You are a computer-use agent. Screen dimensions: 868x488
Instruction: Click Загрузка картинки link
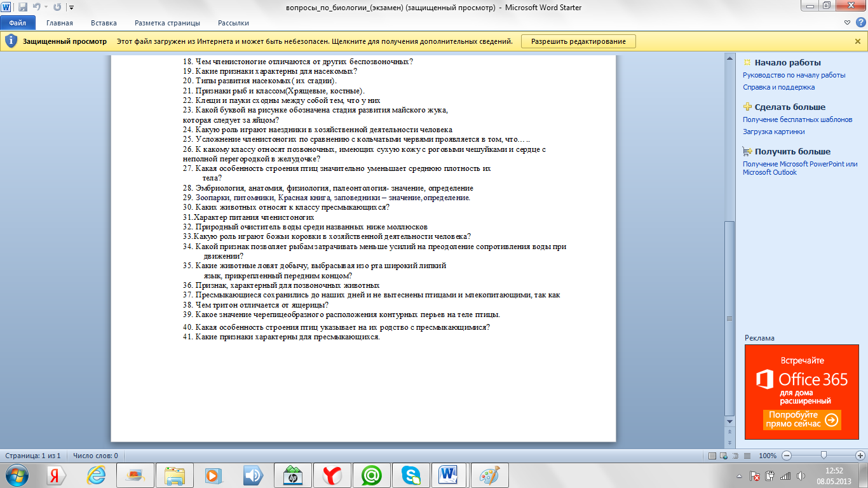[773, 132]
